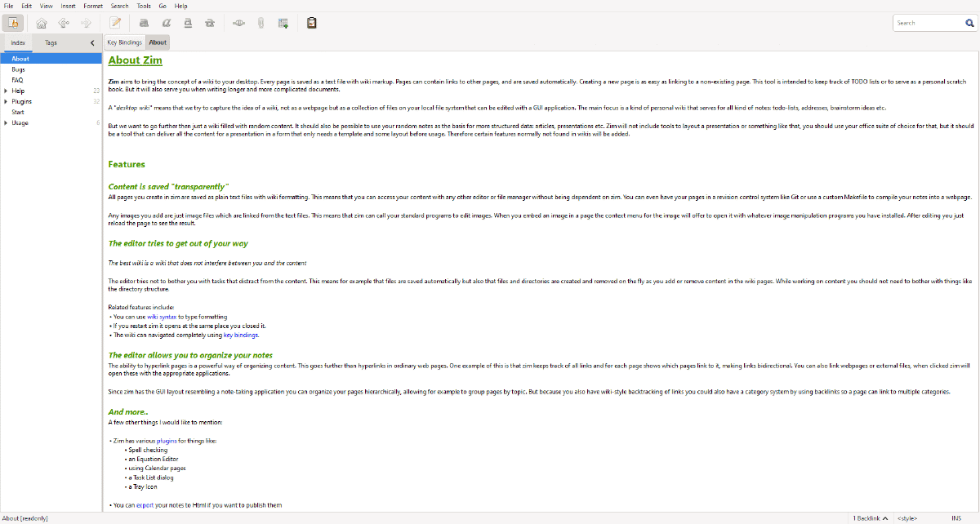
Task: Open today's journal via the calendar icon
Action: (282, 23)
